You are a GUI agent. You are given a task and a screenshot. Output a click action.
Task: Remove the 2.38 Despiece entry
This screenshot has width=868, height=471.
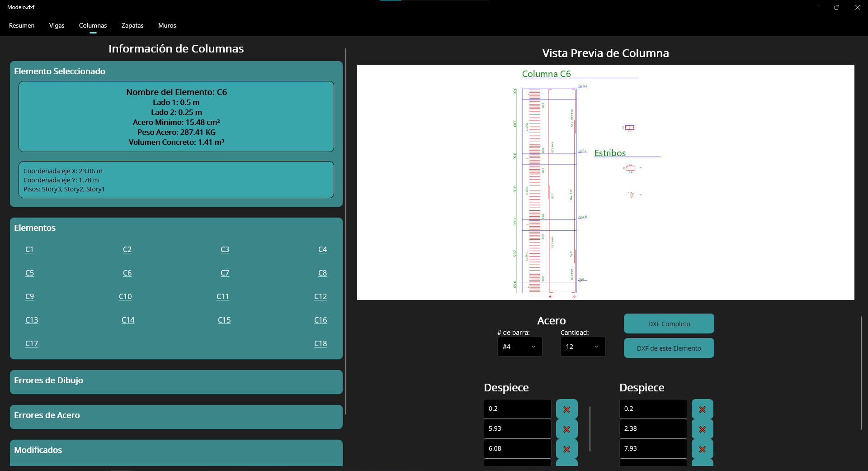coord(702,429)
